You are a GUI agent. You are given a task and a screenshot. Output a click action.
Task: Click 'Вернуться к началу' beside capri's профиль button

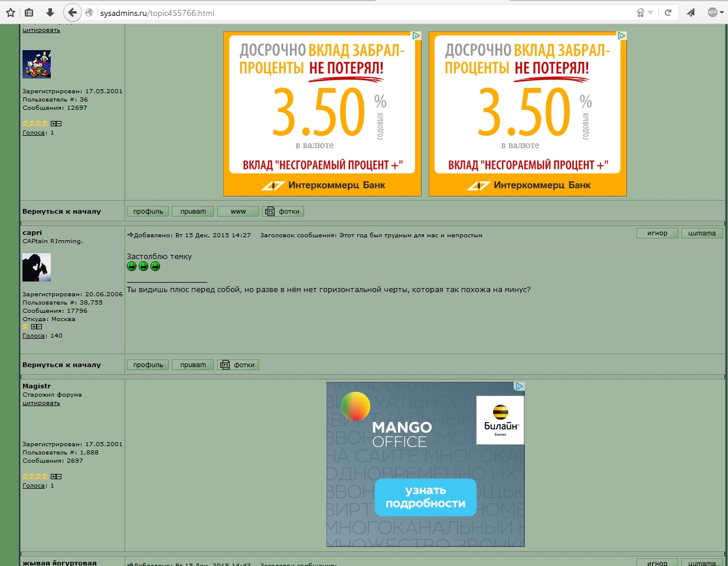(x=61, y=365)
